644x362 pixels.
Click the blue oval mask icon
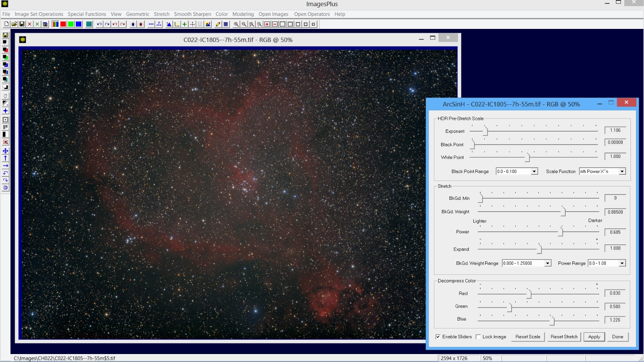coord(133,24)
